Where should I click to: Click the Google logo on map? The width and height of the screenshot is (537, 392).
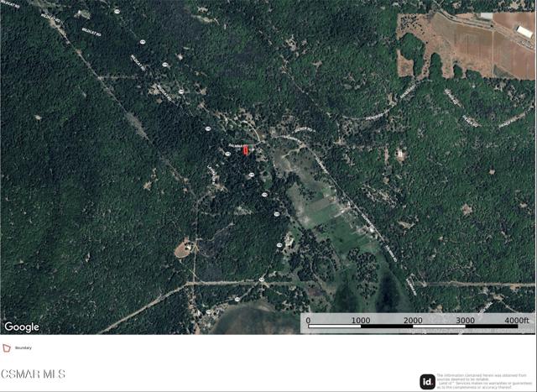tap(22, 327)
